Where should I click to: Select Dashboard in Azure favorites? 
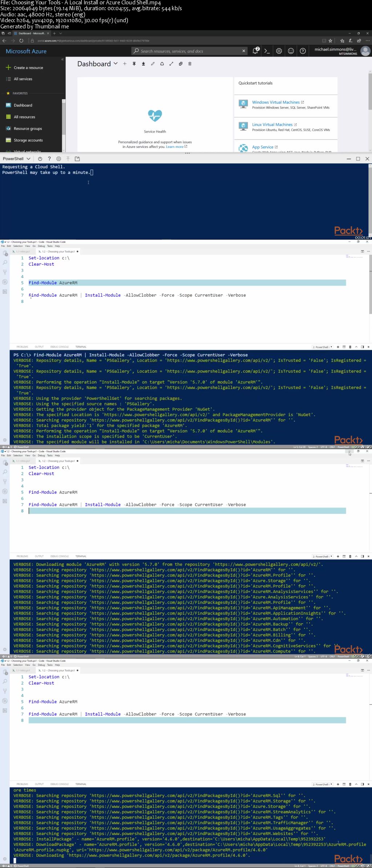click(19, 105)
